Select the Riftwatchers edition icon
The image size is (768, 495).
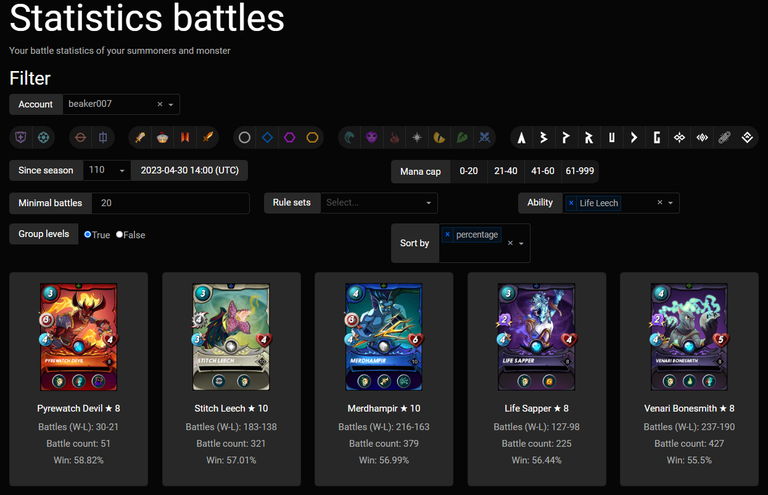[702, 138]
